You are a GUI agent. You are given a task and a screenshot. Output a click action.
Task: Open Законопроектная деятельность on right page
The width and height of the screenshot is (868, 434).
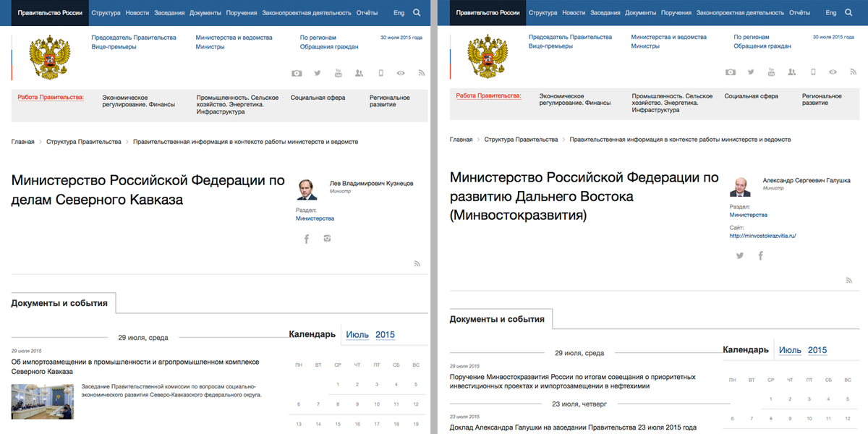point(741,13)
